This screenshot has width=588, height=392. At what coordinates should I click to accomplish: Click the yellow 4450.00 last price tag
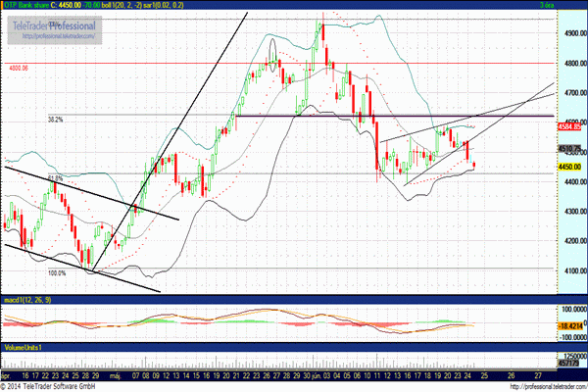coord(569,167)
